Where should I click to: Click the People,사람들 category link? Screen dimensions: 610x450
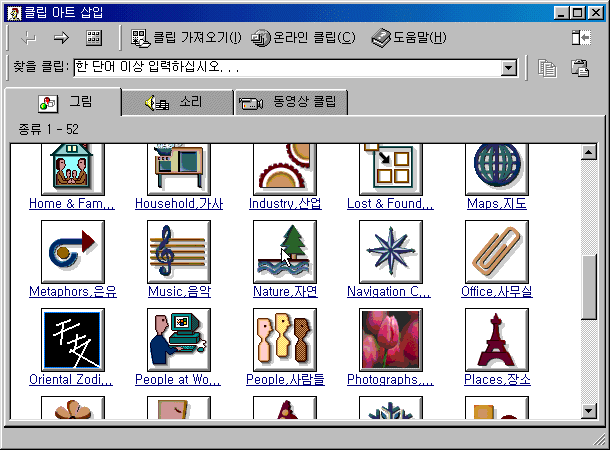[x=285, y=379]
